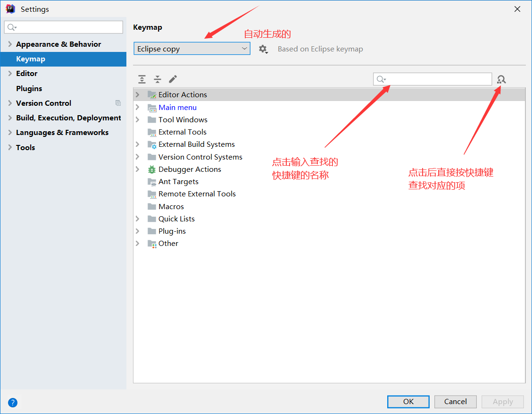The height and width of the screenshot is (414, 532).
Task: Focus the keymap action search field
Action: point(432,79)
